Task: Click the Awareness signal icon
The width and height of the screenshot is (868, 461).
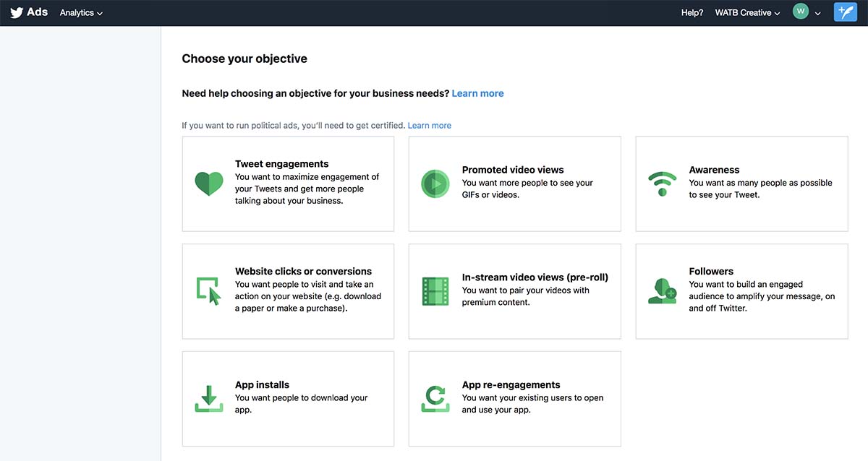Action: point(662,183)
